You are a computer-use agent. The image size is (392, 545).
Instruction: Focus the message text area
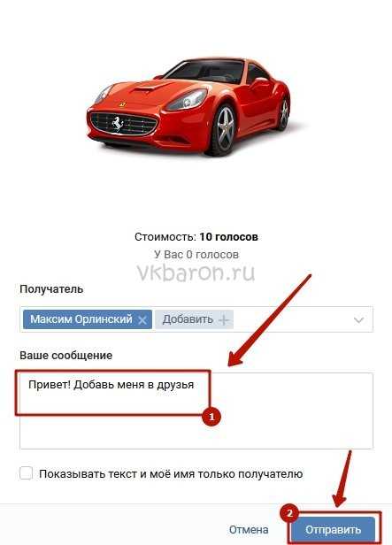(196, 411)
